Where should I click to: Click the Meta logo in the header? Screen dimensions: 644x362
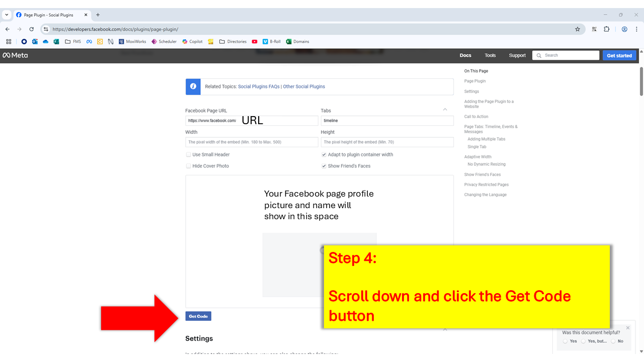point(15,55)
